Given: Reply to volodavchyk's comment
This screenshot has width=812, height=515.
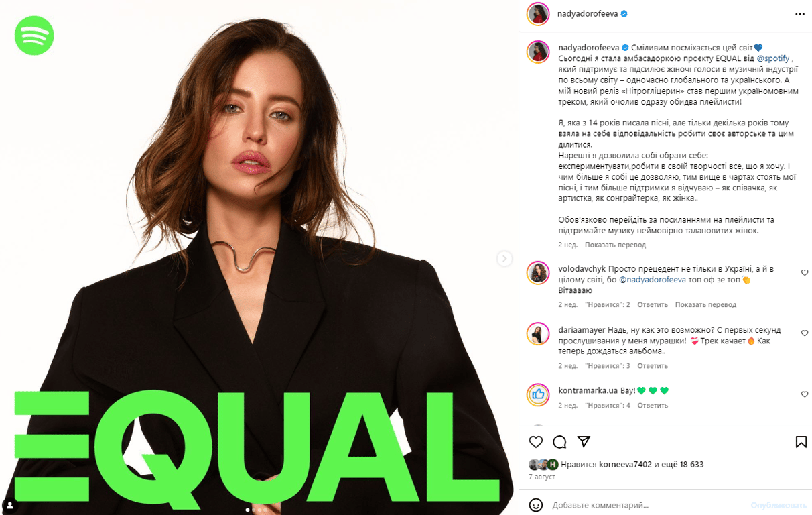Looking at the screenshot, I should [653, 304].
